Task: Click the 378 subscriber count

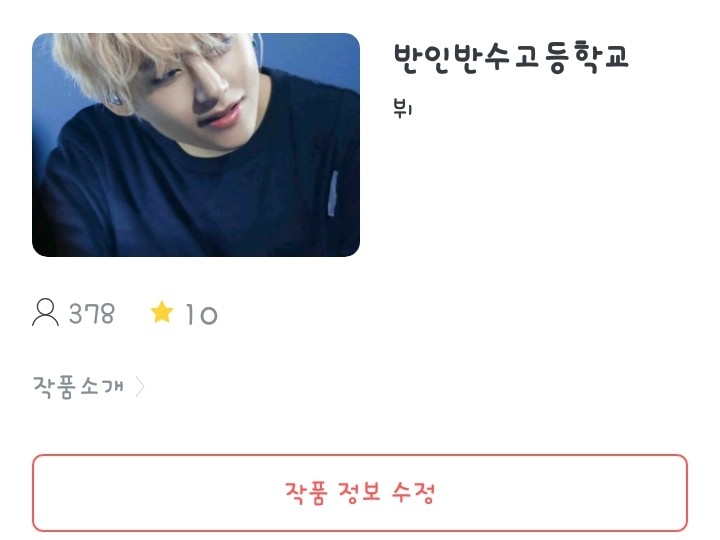Action: click(91, 314)
